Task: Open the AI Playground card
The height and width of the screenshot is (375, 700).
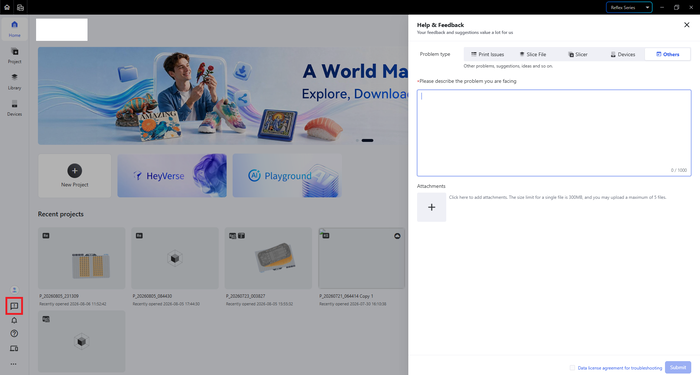Action: coord(287,176)
